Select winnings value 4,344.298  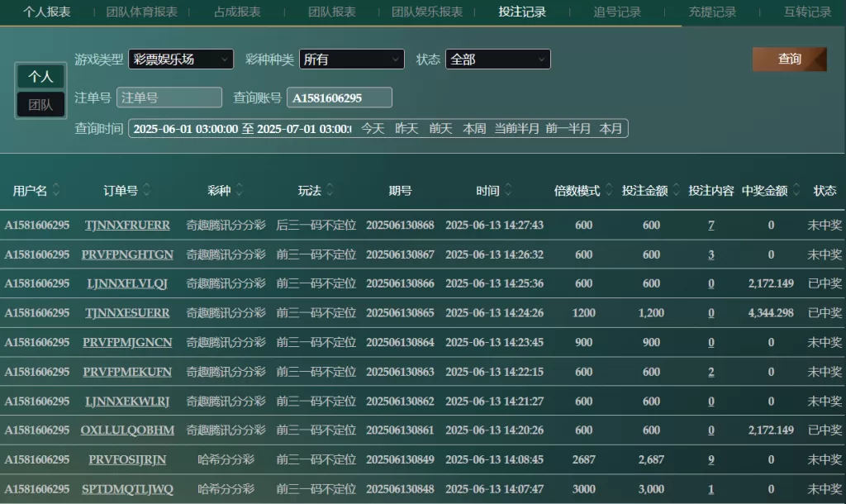pos(771,313)
